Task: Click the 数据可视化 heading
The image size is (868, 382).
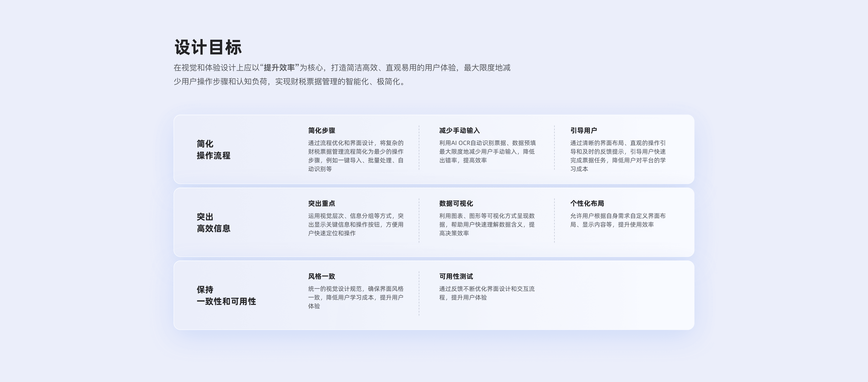Action: click(456, 203)
